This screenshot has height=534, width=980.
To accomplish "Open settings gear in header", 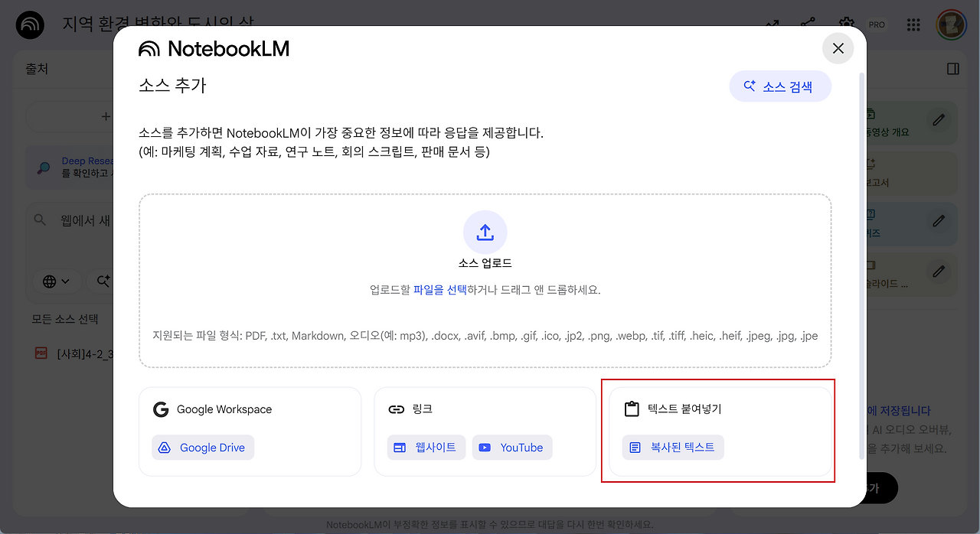I will 846,24.
